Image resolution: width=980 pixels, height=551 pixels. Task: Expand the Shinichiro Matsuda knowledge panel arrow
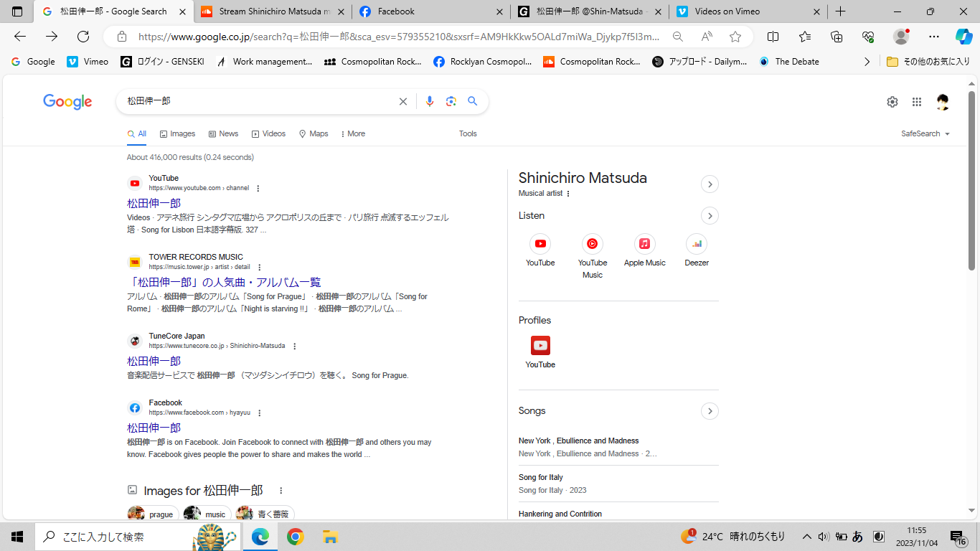pyautogui.click(x=710, y=184)
